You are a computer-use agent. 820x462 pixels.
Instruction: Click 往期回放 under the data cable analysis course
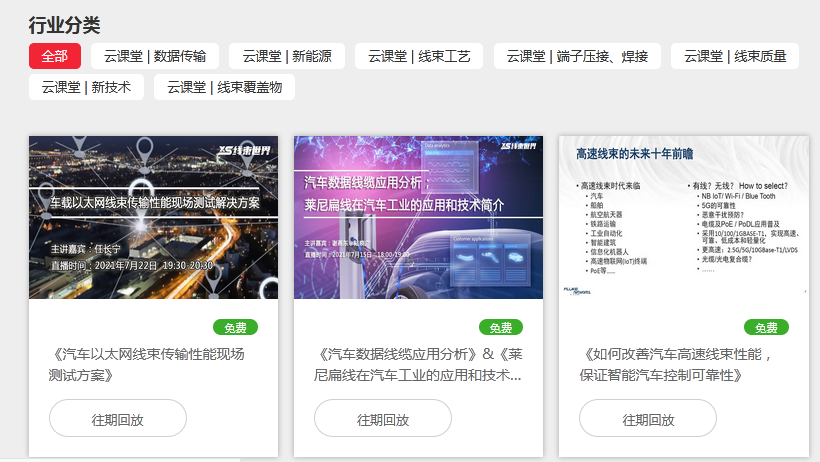[x=383, y=418]
